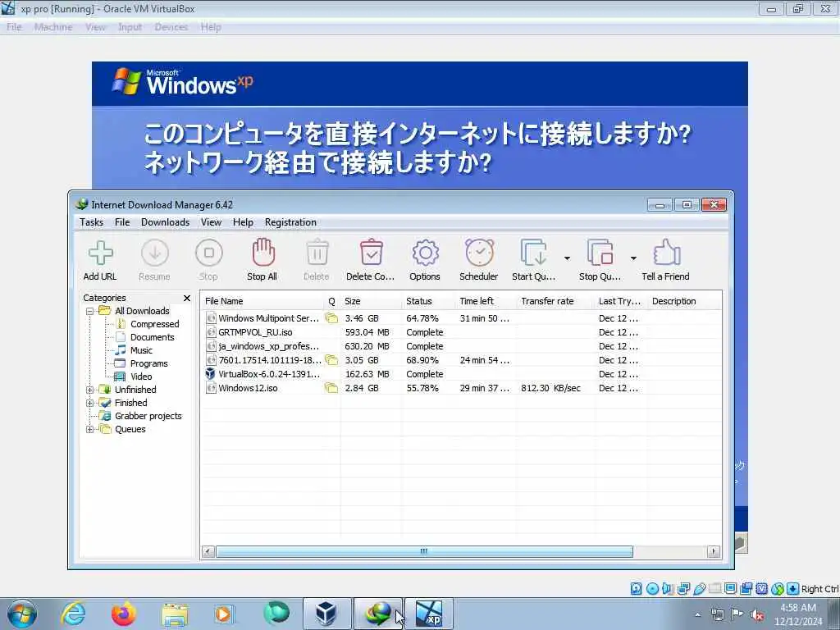840x630 pixels.
Task: Collapse the All Downloads tree node
Action: coord(90,311)
